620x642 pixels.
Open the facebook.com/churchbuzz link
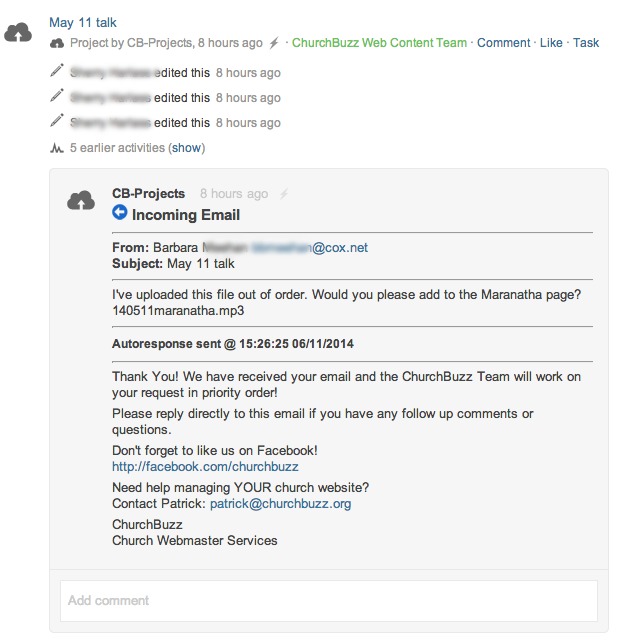(x=205, y=467)
